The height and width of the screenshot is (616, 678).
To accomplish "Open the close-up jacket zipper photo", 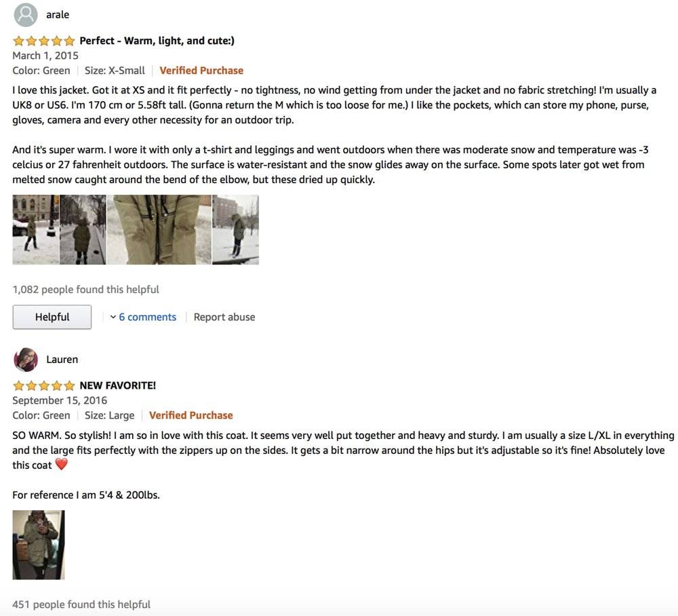I will 159,229.
